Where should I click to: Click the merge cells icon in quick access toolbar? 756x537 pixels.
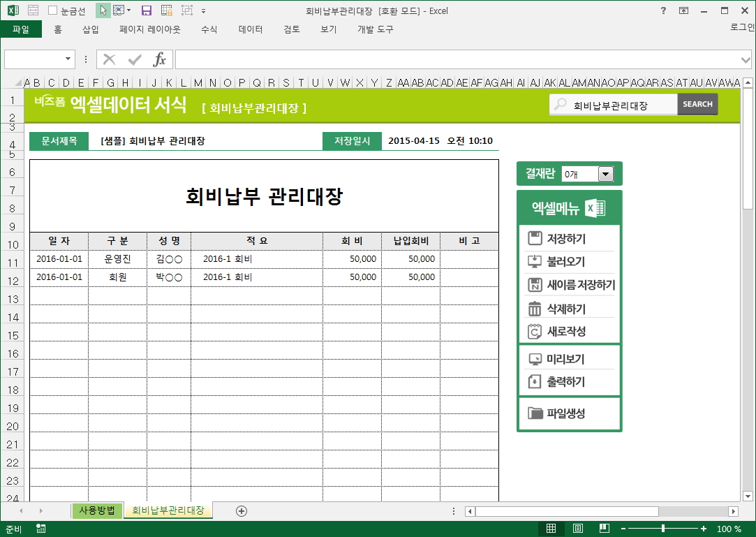[34, 10]
